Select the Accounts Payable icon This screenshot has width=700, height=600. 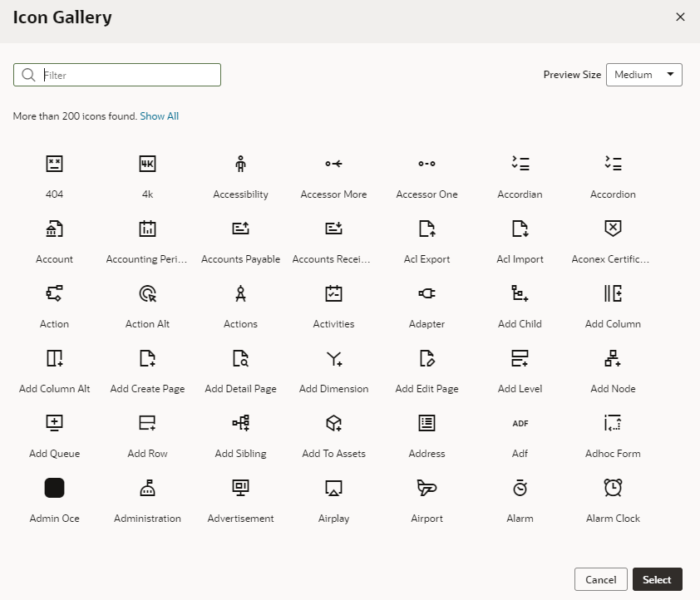[x=240, y=229]
